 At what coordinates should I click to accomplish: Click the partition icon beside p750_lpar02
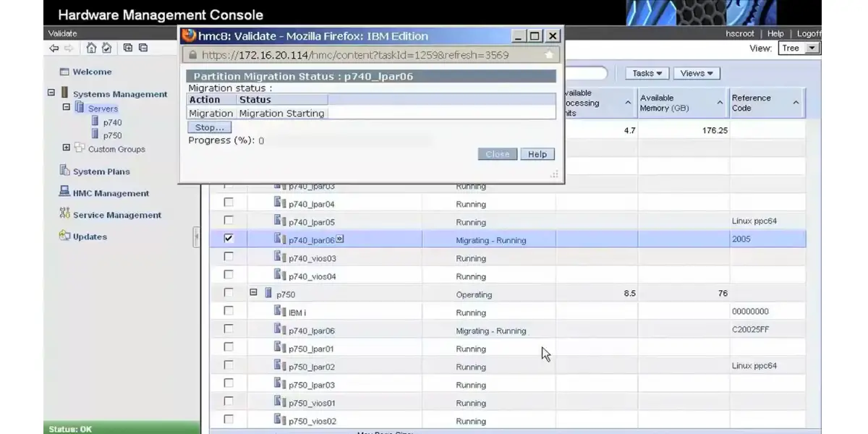tap(280, 365)
